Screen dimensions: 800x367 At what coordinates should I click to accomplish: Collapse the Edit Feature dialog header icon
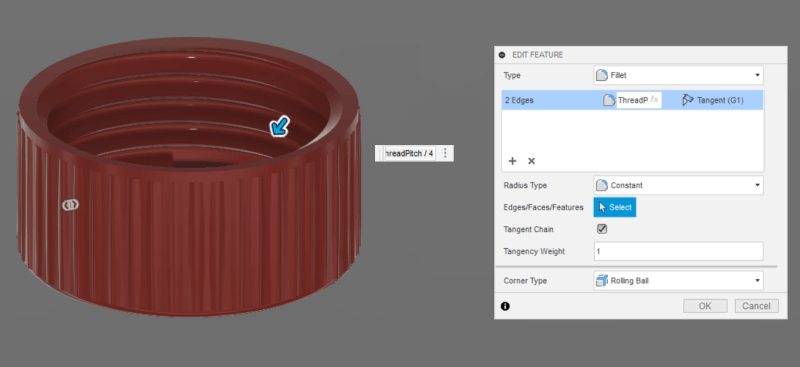click(502, 55)
